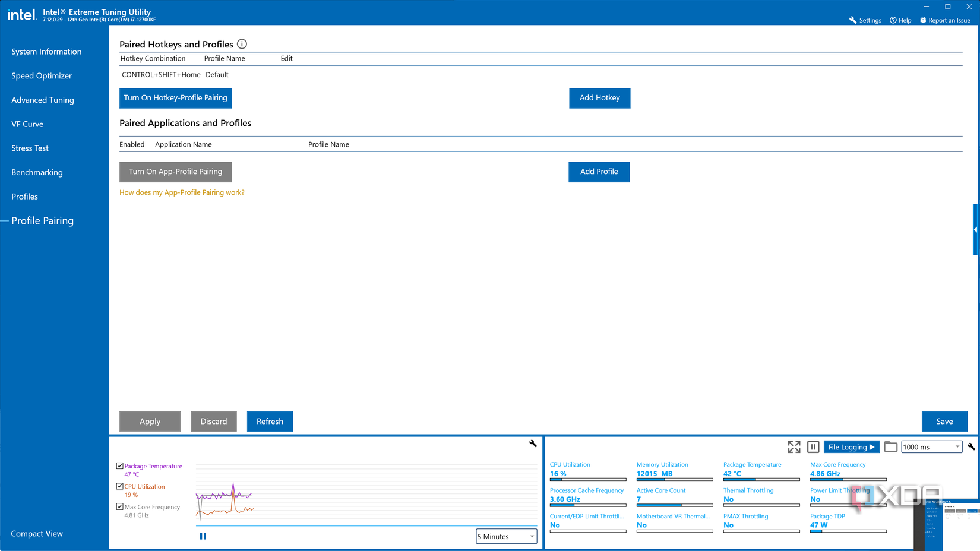This screenshot has width=980, height=551.
Task: Open the graph settings wrench icon
Action: pyautogui.click(x=533, y=444)
